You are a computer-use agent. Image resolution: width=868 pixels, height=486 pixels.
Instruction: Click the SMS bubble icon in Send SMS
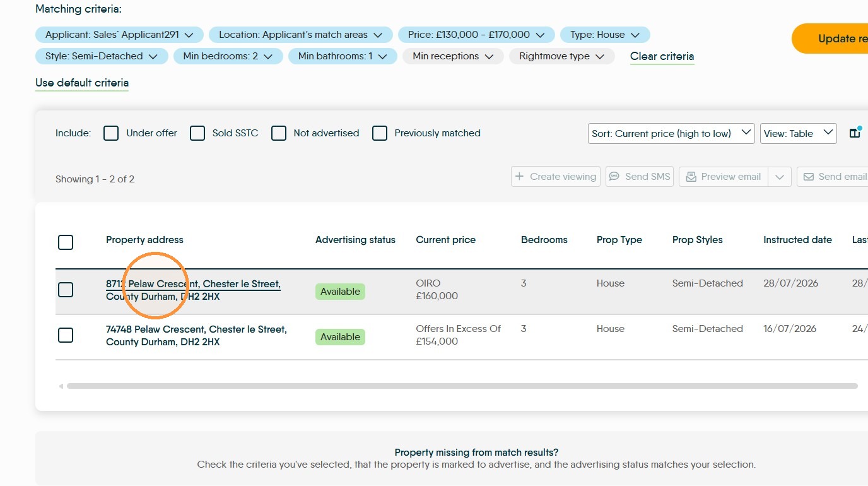(614, 177)
